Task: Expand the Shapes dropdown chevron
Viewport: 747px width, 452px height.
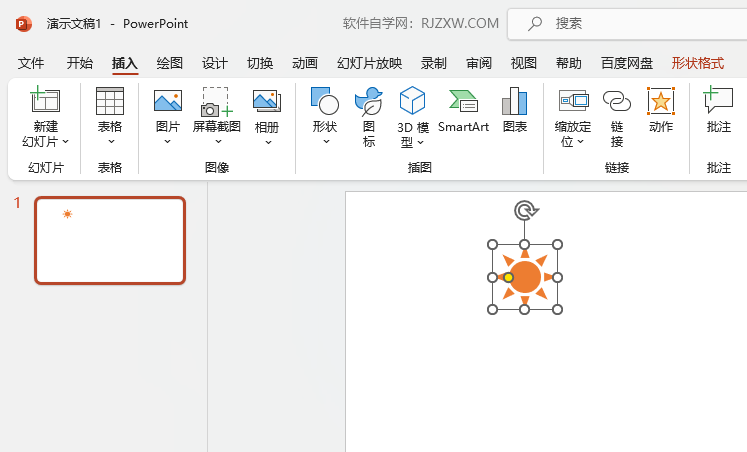Action: tap(326, 141)
